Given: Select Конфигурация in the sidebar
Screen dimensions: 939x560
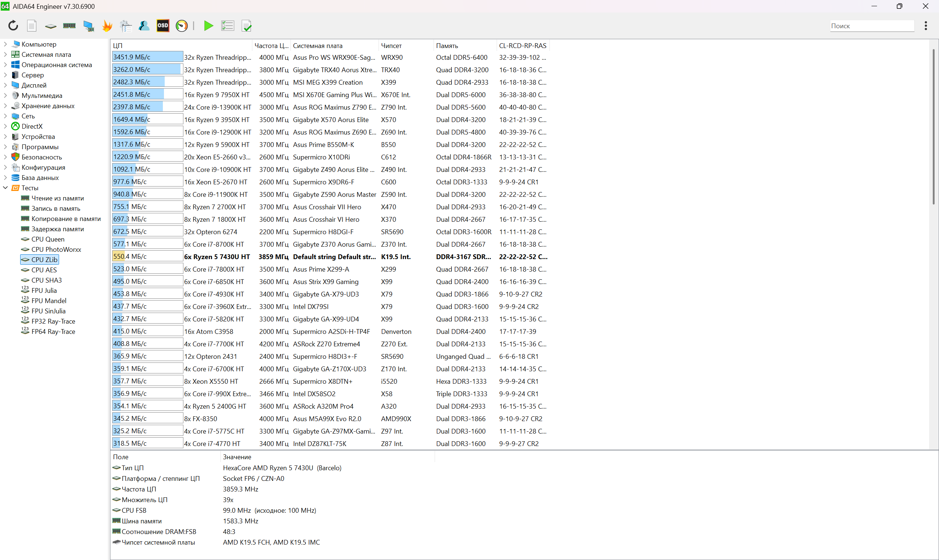Looking at the screenshot, I should coord(43,167).
